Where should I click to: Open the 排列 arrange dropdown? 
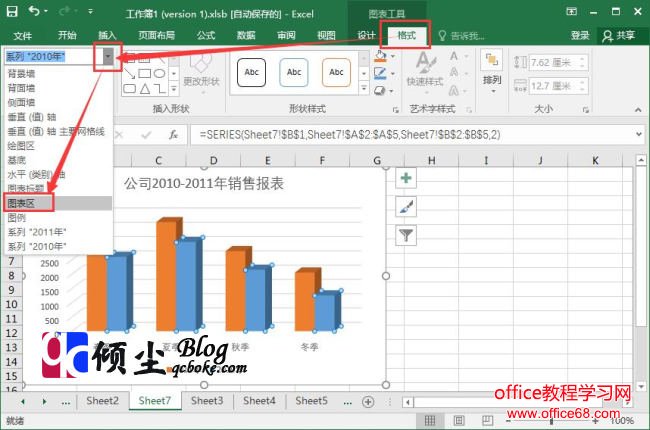click(x=492, y=71)
